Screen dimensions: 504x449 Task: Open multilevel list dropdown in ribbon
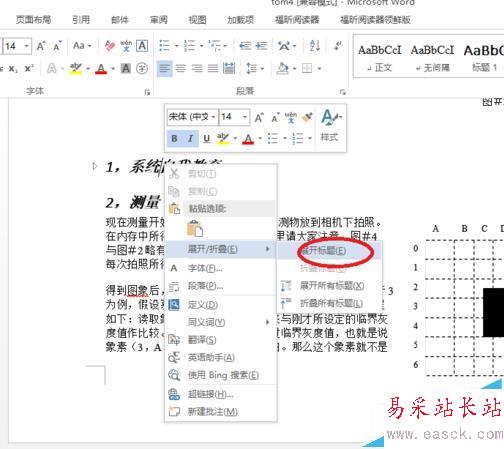point(226,46)
